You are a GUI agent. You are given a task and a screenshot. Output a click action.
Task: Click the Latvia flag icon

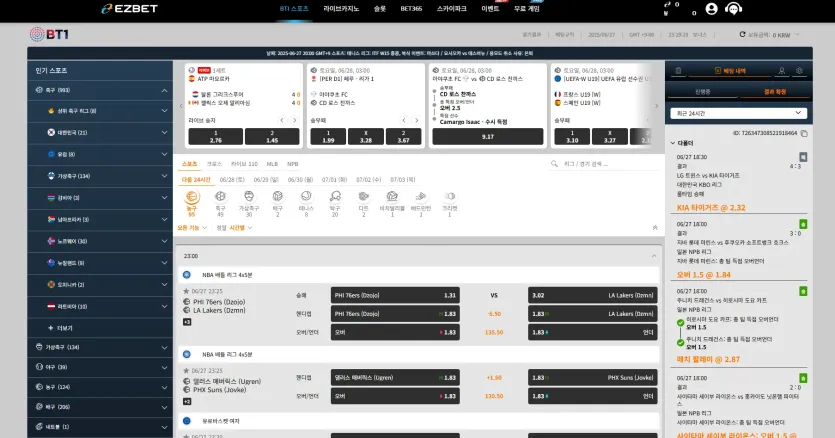[x=51, y=306]
